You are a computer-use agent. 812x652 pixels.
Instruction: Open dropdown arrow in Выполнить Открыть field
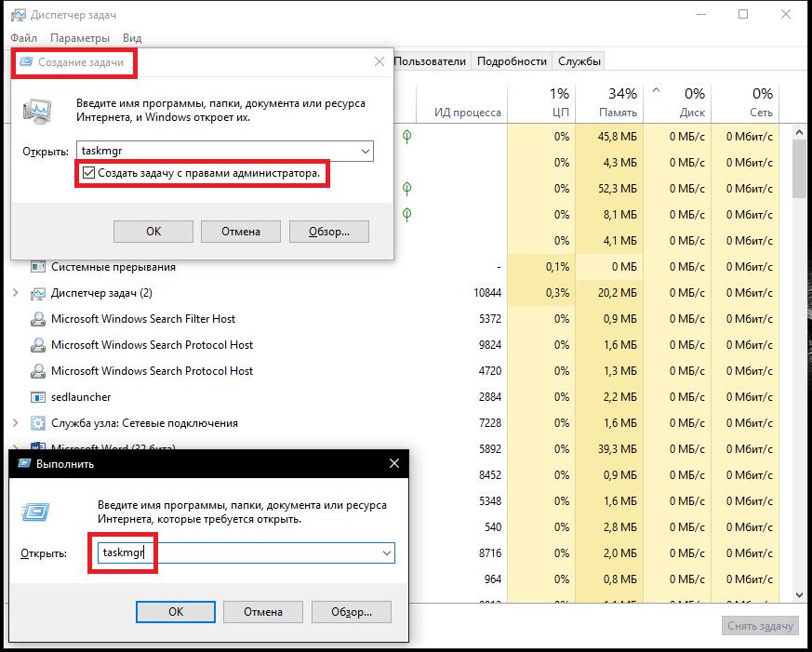pyautogui.click(x=386, y=553)
